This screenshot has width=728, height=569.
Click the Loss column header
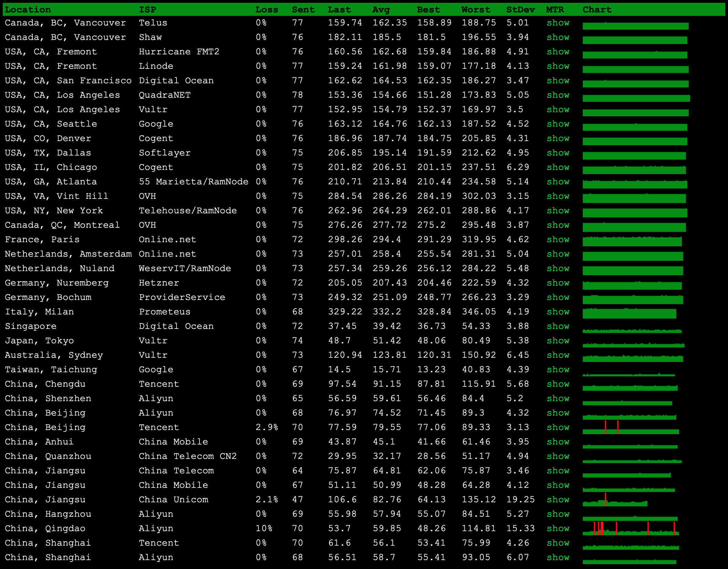tap(267, 10)
